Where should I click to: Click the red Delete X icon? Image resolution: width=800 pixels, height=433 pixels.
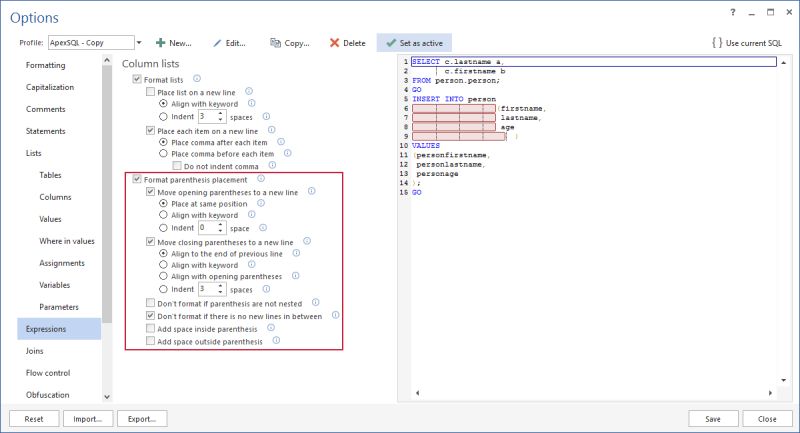click(334, 43)
